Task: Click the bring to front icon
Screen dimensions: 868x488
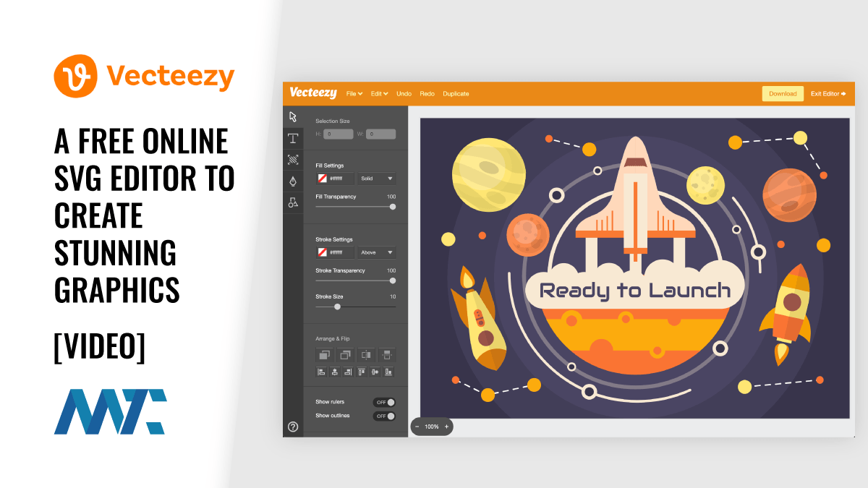Action: pyautogui.click(x=324, y=354)
